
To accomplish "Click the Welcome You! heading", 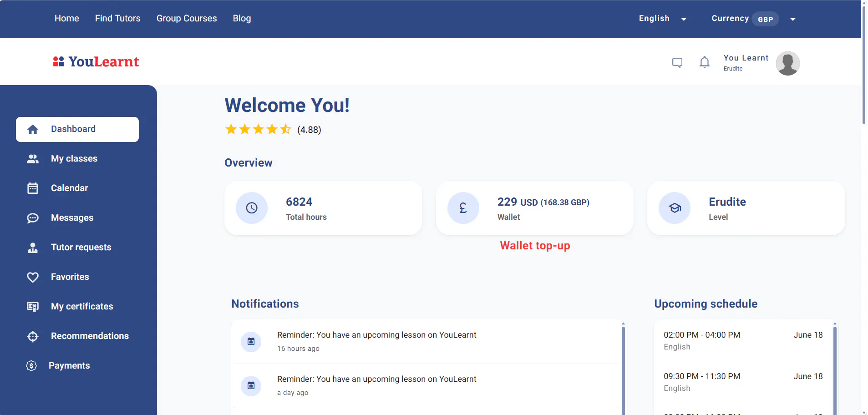I will click(287, 106).
